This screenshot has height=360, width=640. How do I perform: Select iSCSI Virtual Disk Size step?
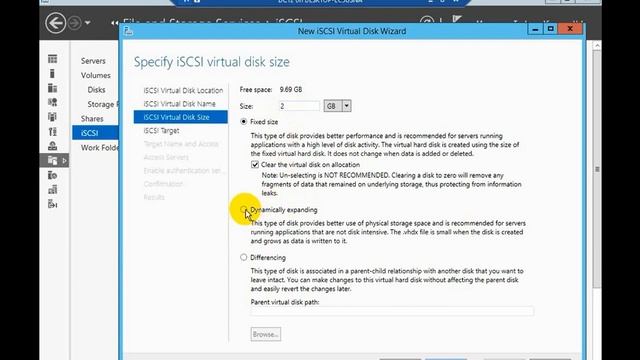click(181, 117)
